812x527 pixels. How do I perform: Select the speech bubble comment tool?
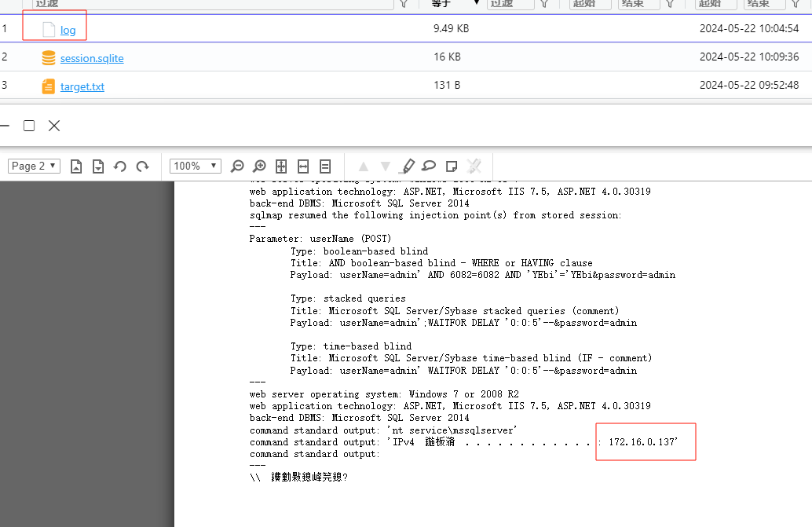point(429,166)
